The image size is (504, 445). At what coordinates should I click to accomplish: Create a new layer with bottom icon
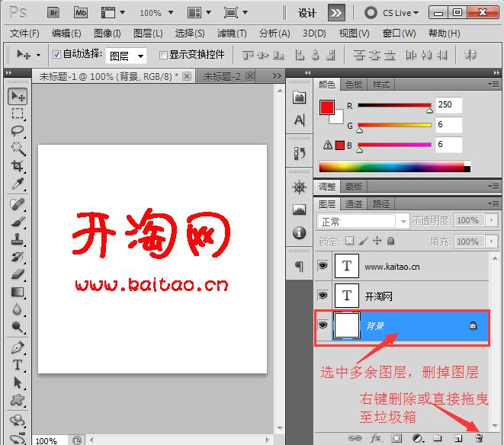pos(458,438)
